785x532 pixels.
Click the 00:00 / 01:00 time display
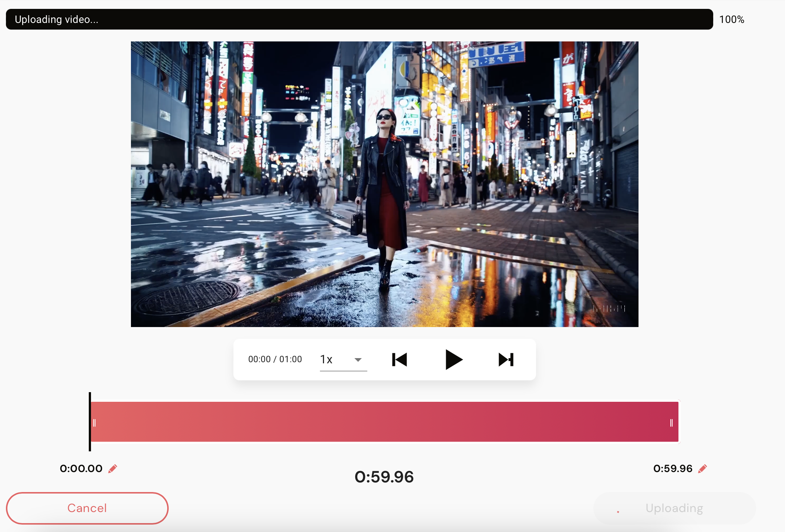[275, 359]
